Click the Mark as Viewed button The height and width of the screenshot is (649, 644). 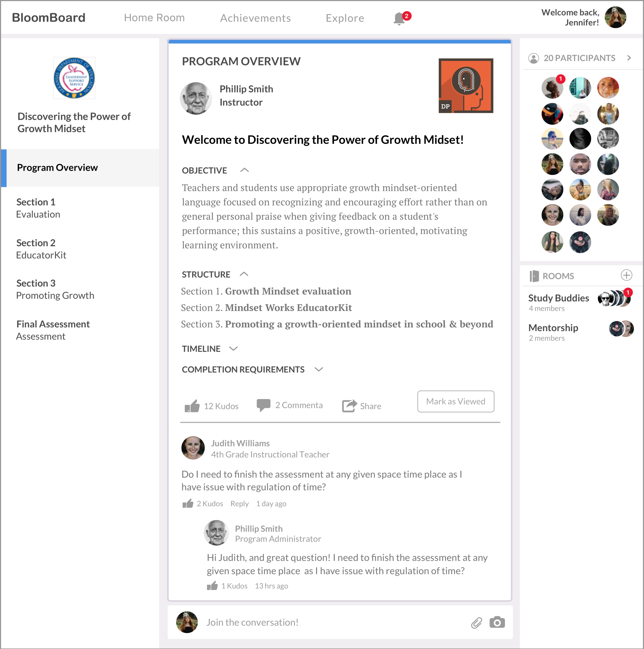tap(455, 401)
